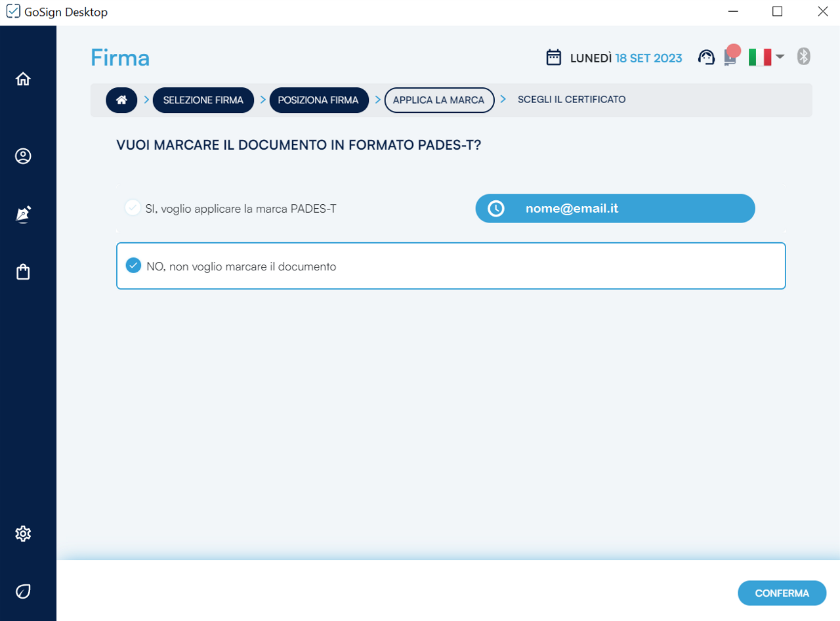Open notifications icon with red badge

(x=730, y=56)
